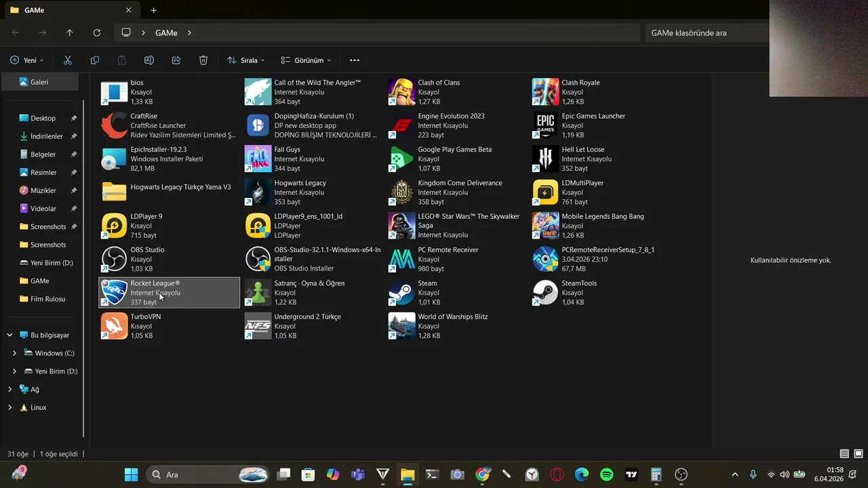Open the Görünüm view dropdown
868x488 pixels.
point(306,60)
